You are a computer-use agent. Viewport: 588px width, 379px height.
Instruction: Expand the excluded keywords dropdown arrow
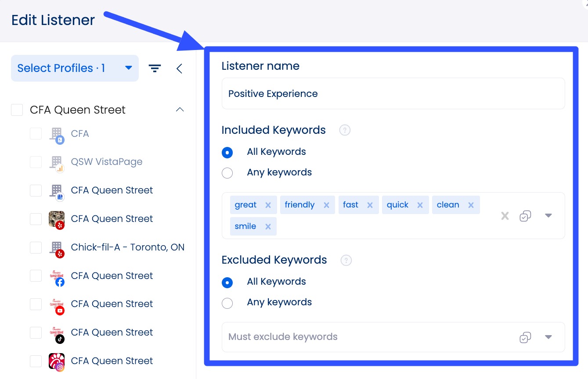[548, 337]
